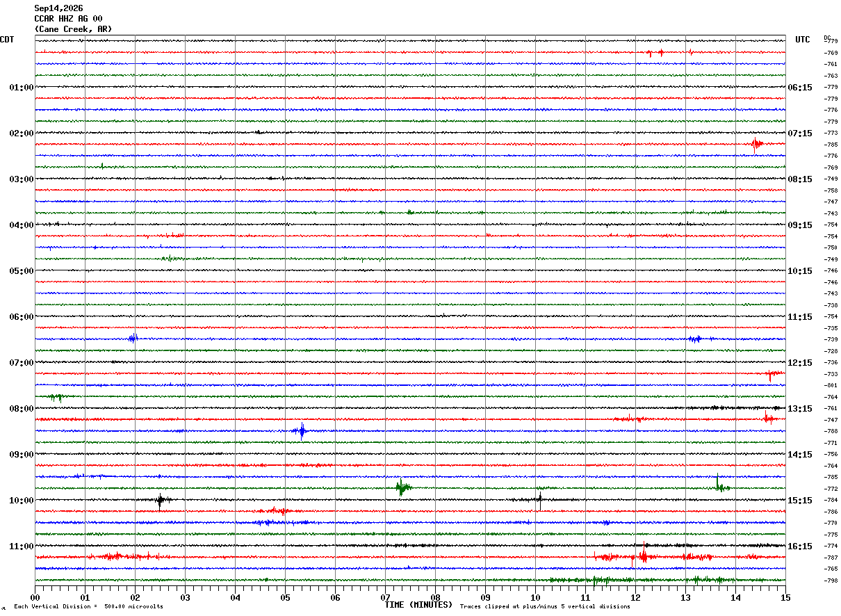841x616 pixels.
Task: Click the minute 05 tick on the x-axis
Action: [285, 597]
